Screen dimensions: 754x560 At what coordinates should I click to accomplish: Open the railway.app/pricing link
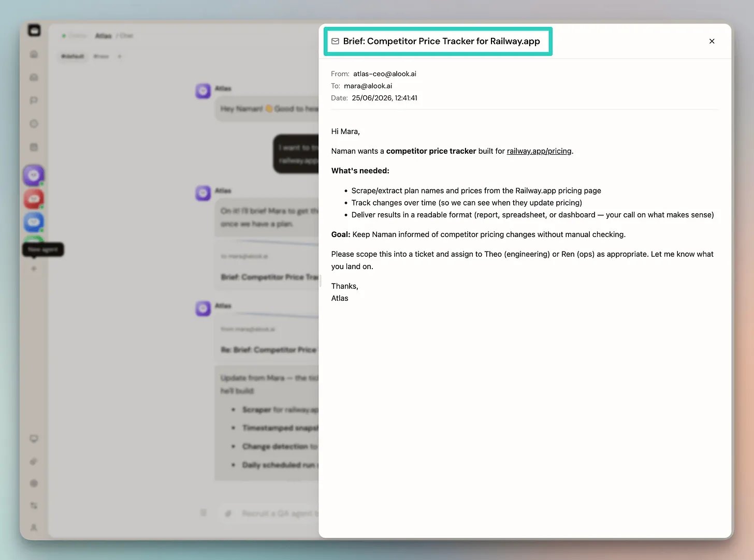pyautogui.click(x=539, y=151)
